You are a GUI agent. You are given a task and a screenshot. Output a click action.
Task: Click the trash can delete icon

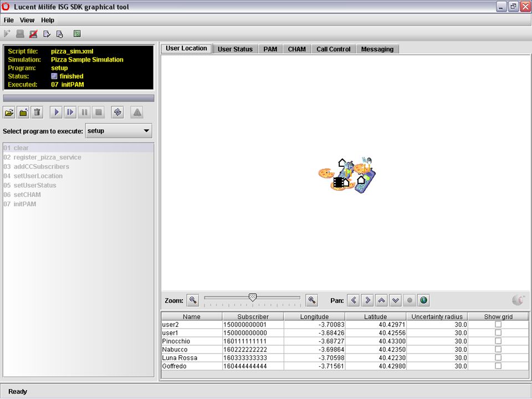tap(37, 112)
